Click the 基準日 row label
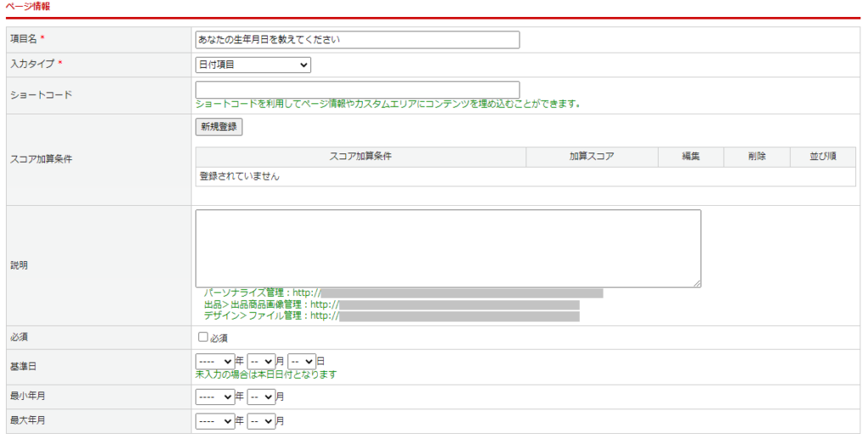 coord(24,366)
